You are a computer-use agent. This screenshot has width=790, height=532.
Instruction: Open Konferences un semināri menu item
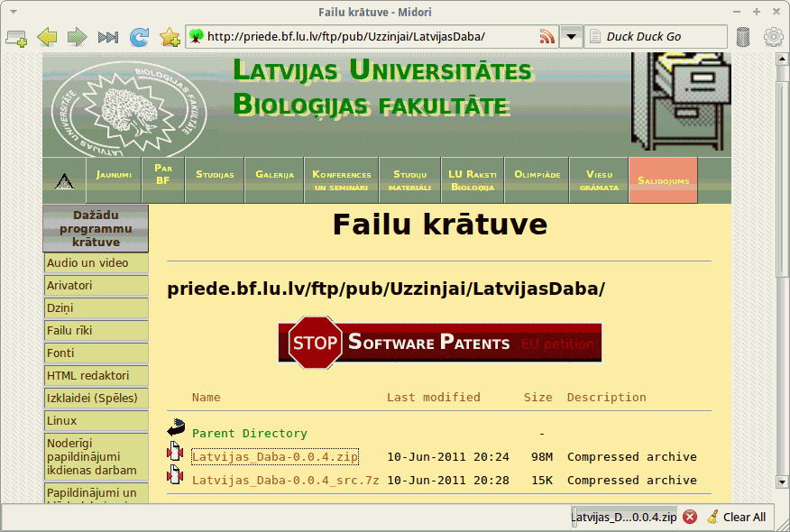[x=341, y=180]
